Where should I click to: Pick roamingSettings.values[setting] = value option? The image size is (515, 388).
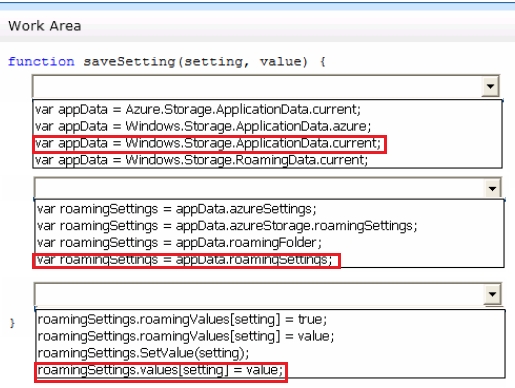(x=160, y=370)
